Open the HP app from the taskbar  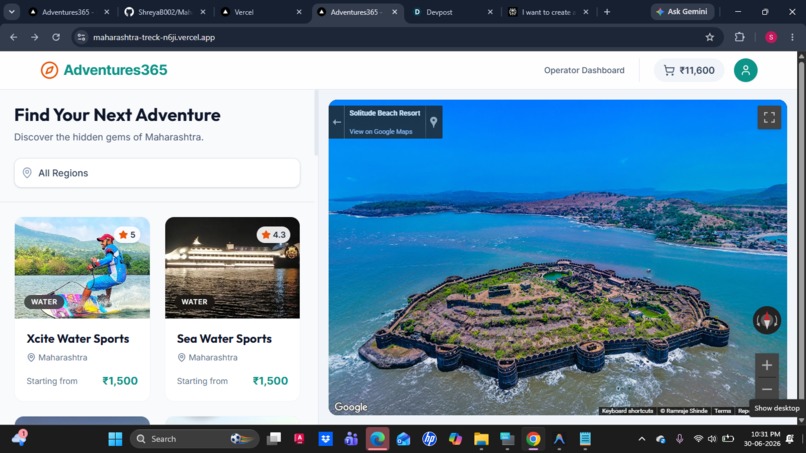pos(429,439)
